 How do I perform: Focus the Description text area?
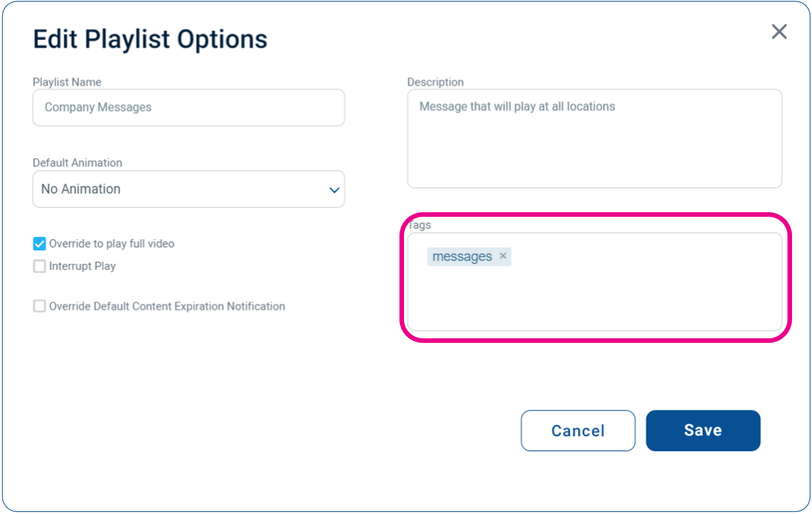coord(595,139)
